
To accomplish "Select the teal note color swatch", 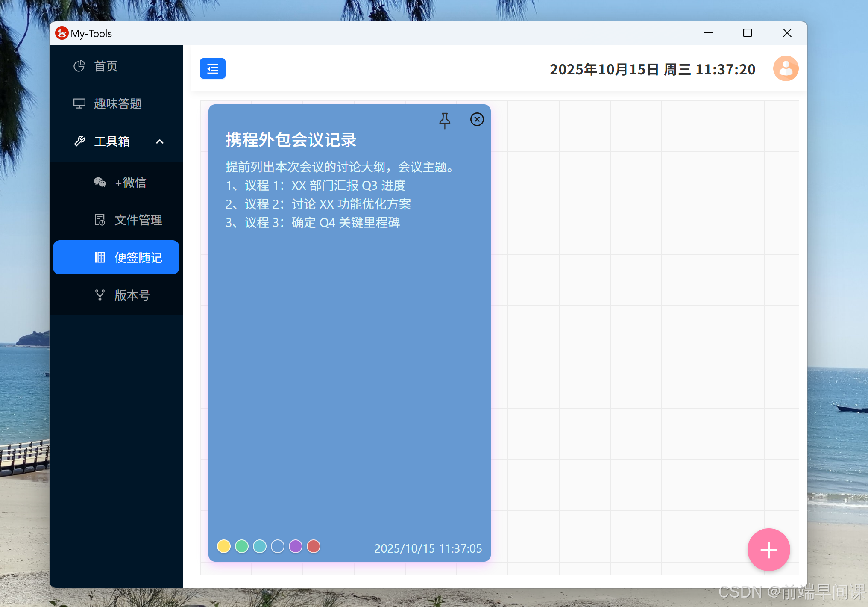I will [260, 546].
